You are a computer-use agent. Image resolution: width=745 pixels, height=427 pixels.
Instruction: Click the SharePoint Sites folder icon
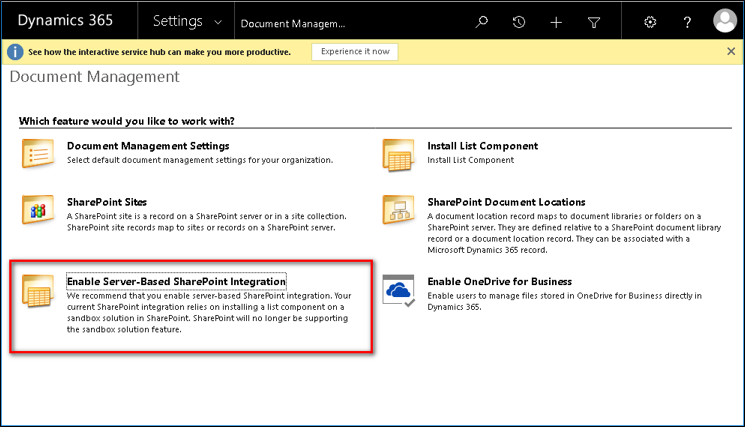(x=38, y=211)
